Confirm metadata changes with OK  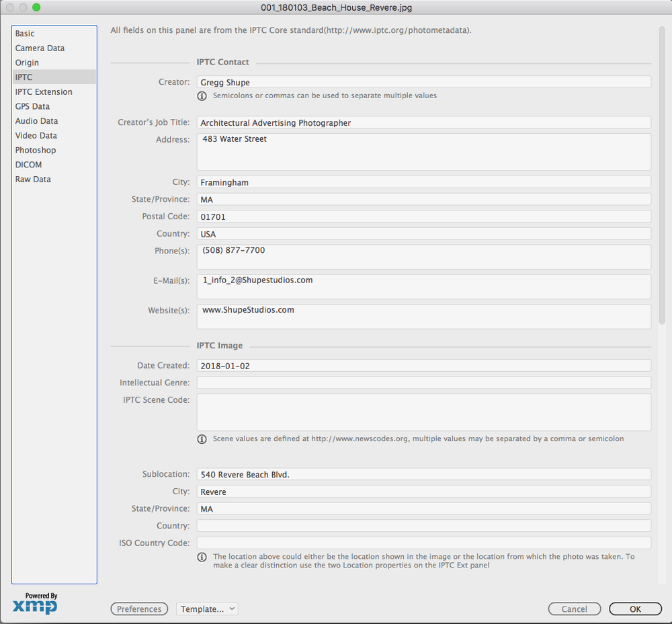click(635, 609)
